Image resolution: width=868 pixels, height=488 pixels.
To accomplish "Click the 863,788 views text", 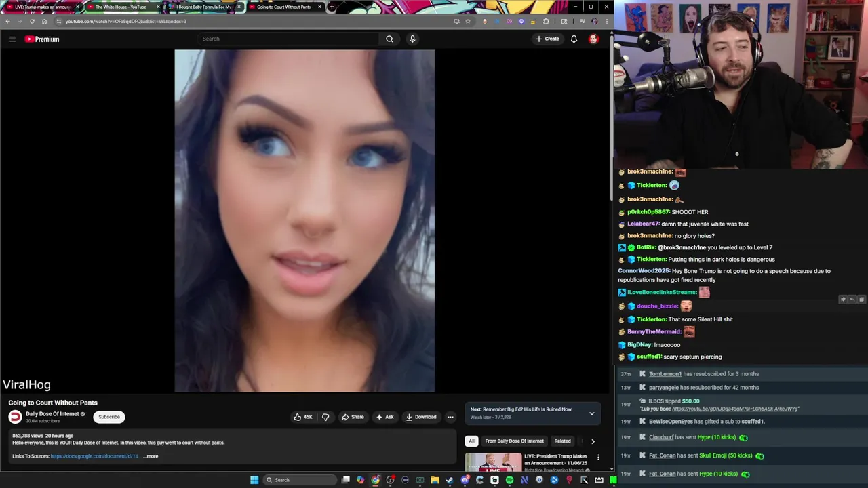I will click(x=27, y=436).
